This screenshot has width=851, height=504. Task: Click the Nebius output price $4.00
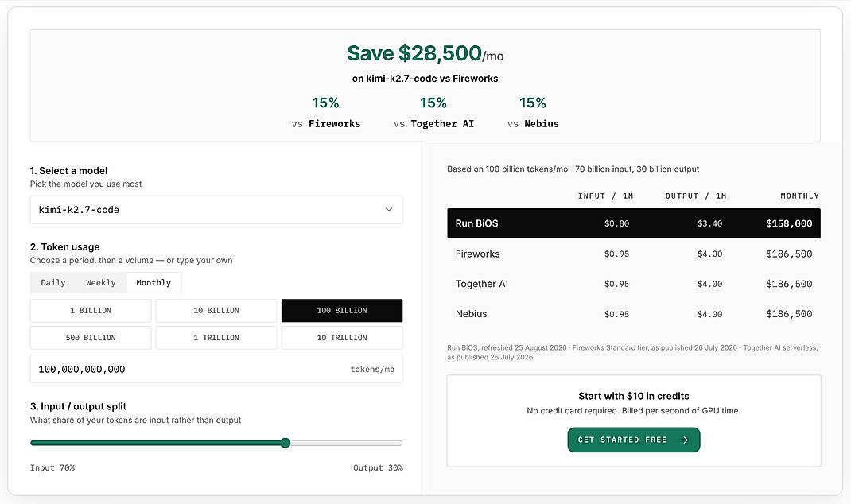(710, 314)
